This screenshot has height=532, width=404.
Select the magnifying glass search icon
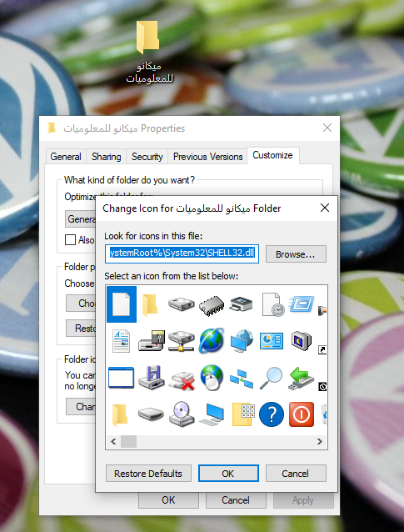tap(272, 378)
